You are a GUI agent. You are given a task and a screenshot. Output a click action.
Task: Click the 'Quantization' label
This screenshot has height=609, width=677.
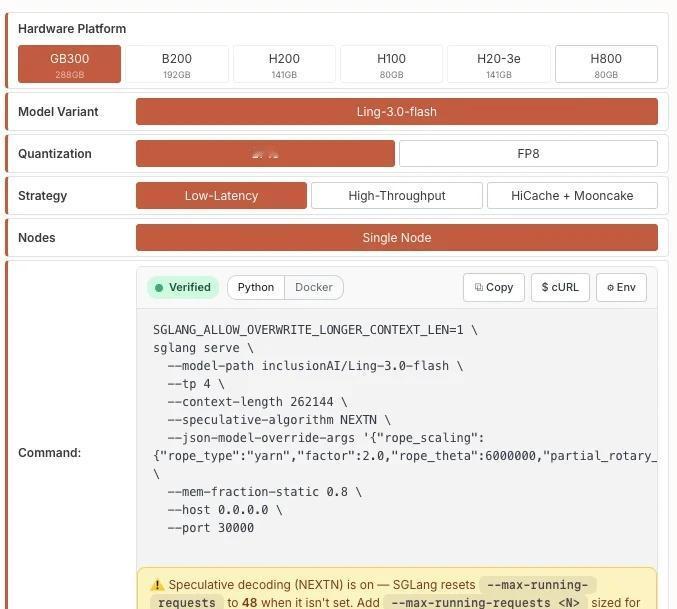tap(55, 154)
